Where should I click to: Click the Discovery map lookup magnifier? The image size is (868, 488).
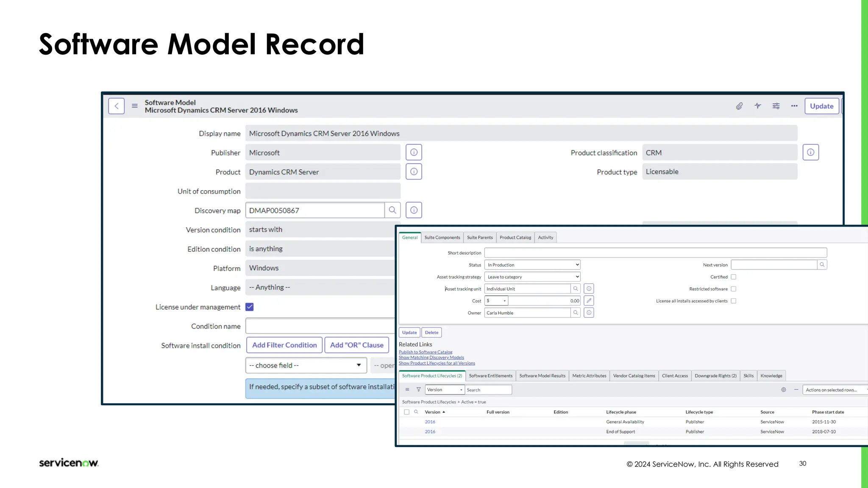pos(392,210)
